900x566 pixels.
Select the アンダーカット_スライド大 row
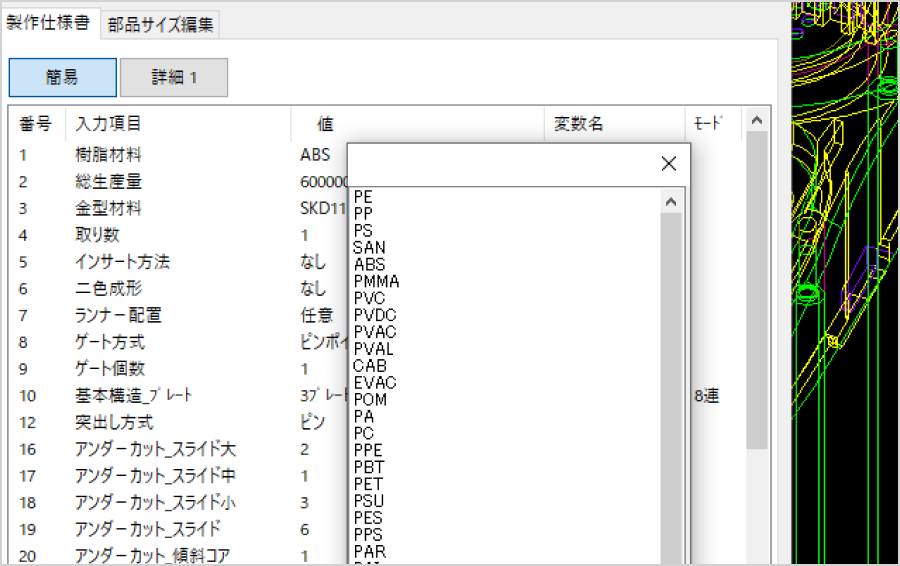[155, 448]
